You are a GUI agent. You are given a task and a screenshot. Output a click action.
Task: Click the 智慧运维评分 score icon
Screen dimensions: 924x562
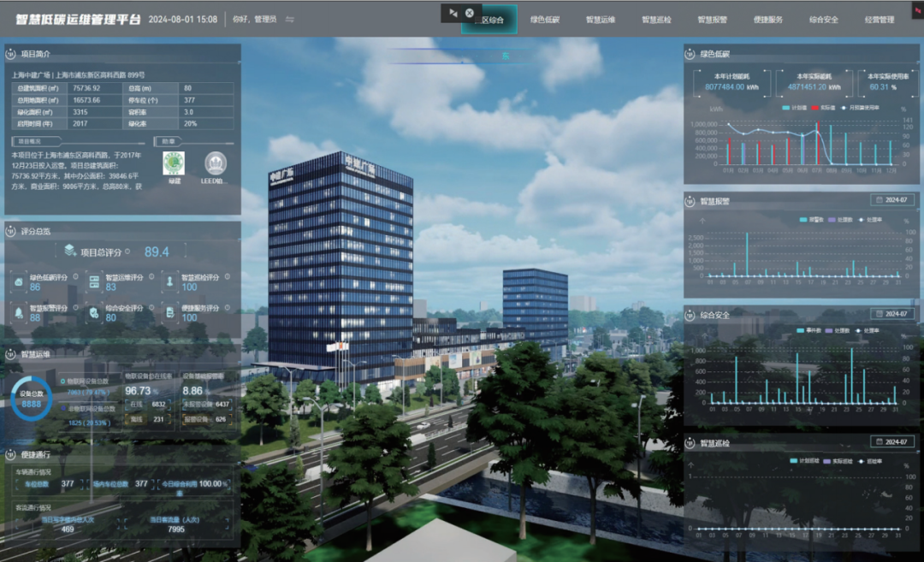click(x=94, y=281)
